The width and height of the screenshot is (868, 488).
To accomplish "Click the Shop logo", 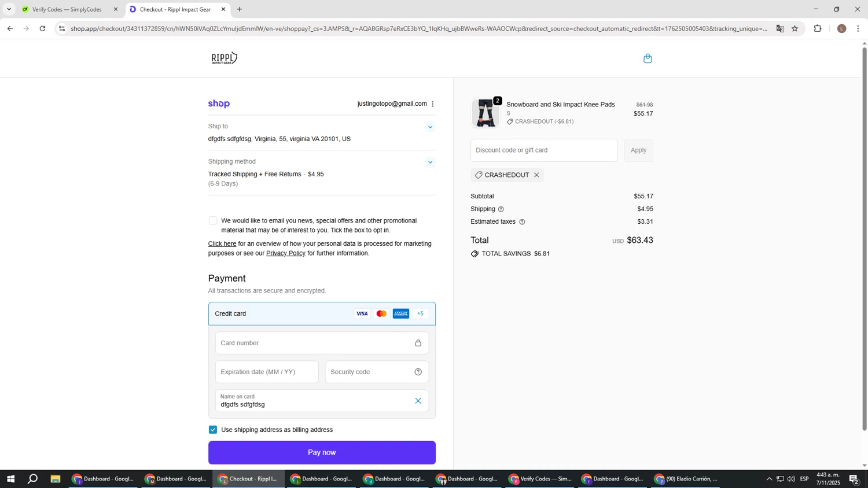I will point(219,104).
